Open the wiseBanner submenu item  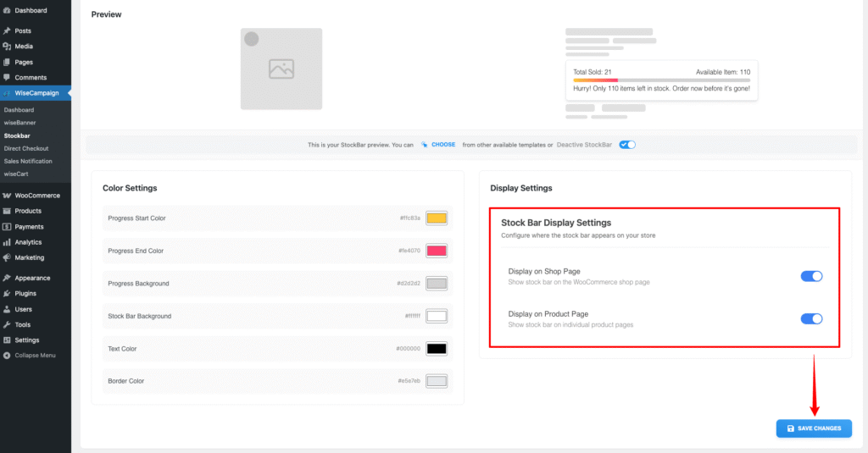(x=20, y=123)
